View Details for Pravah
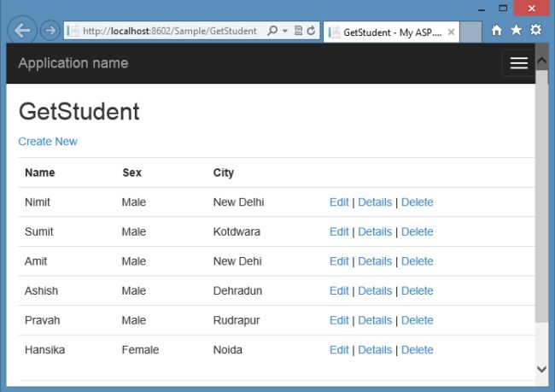 pos(375,320)
